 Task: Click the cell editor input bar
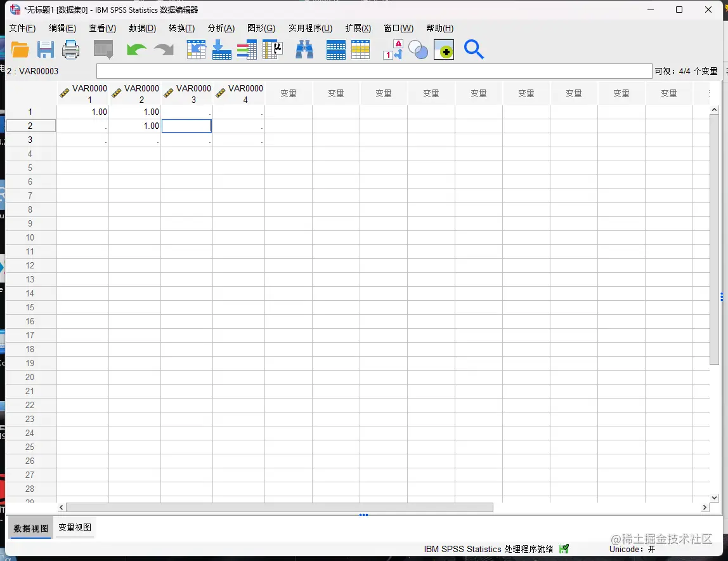374,71
